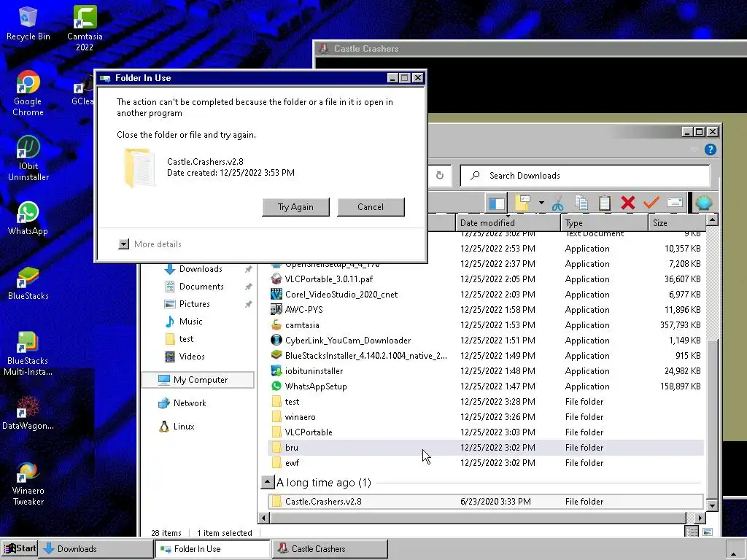Sort by the Type column header
The image size is (747, 560).
pos(604,223)
